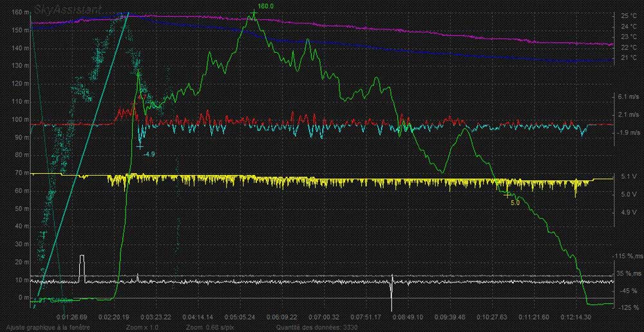Click the 120 m altitude axis label

click(21, 84)
